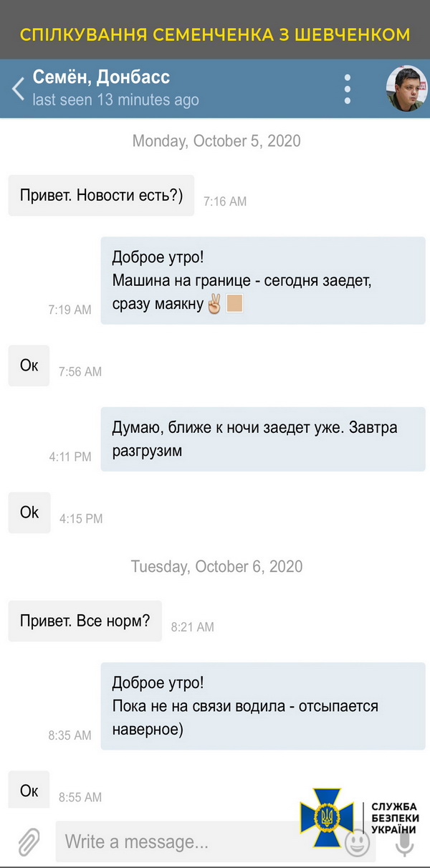The image size is (430, 868).
Task: Open the three-dot options menu
Action: tap(348, 89)
